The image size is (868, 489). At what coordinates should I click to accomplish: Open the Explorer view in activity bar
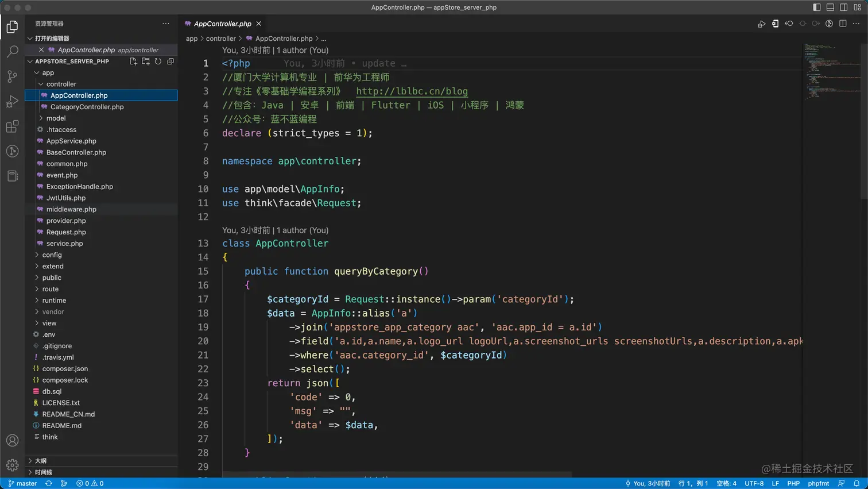tap(12, 26)
